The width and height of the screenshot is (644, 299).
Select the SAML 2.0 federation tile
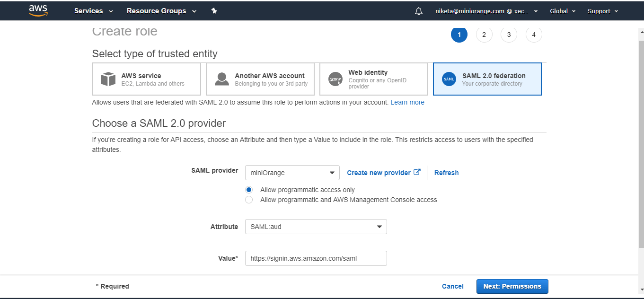pyautogui.click(x=487, y=79)
